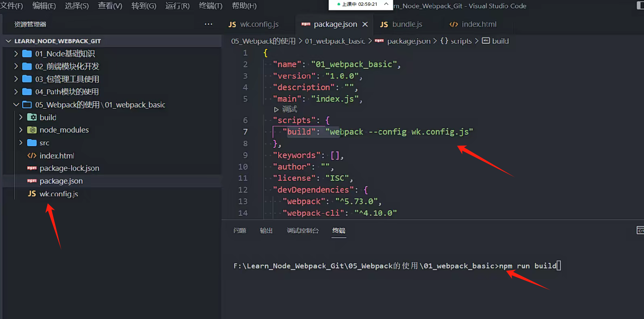
Task: Click 02_前端模块化开发 folder icon
Action: 27,66
